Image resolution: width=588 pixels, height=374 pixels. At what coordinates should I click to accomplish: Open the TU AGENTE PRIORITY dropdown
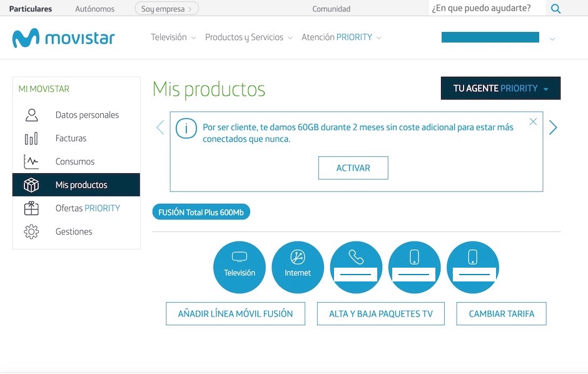click(500, 88)
